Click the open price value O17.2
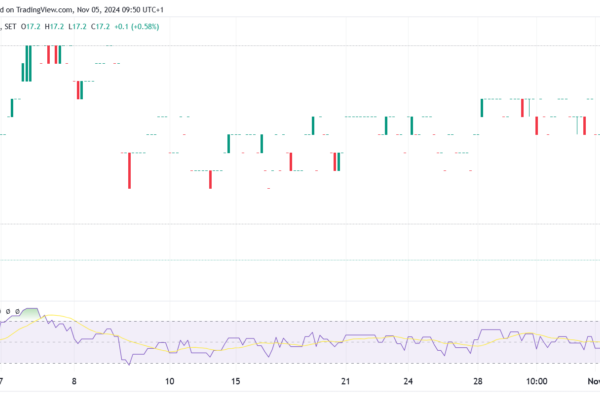Viewport: 600px width, 413px height. tap(30, 26)
